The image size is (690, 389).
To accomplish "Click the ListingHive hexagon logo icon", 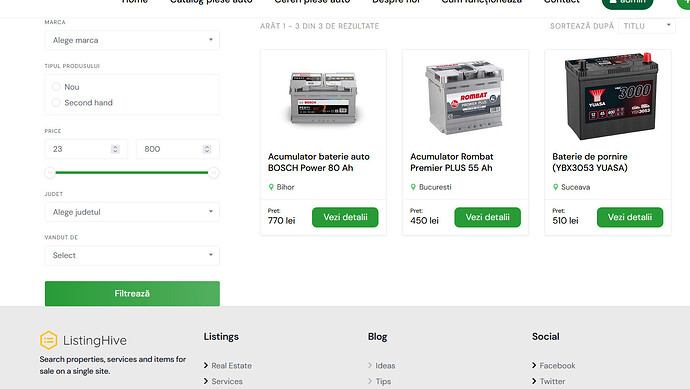I will (x=48, y=340).
